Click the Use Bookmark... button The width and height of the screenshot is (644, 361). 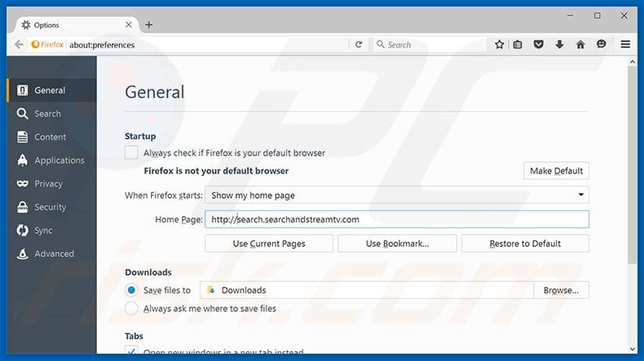click(x=397, y=244)
